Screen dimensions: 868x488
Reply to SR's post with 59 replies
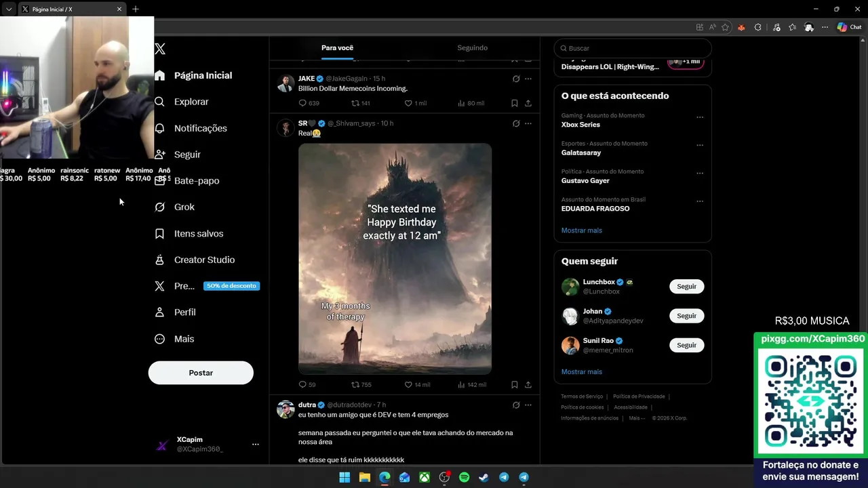[307, 384]
